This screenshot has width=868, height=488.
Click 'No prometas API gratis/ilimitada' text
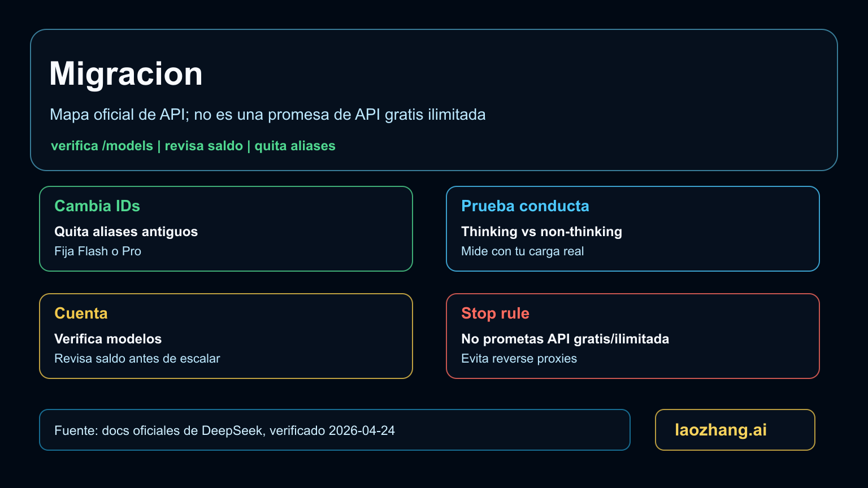point(565,339)
